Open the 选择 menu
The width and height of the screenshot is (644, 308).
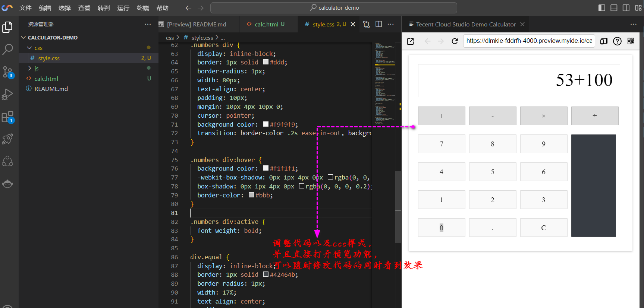point(65,8)
